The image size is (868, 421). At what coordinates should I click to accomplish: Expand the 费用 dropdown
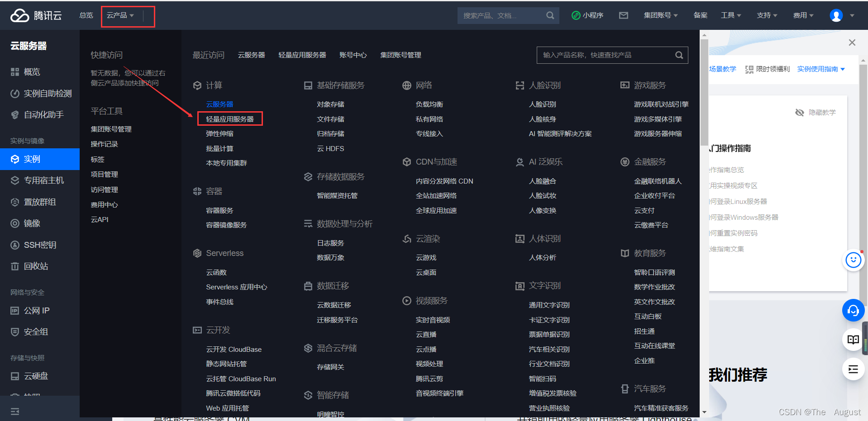point(803,15)
